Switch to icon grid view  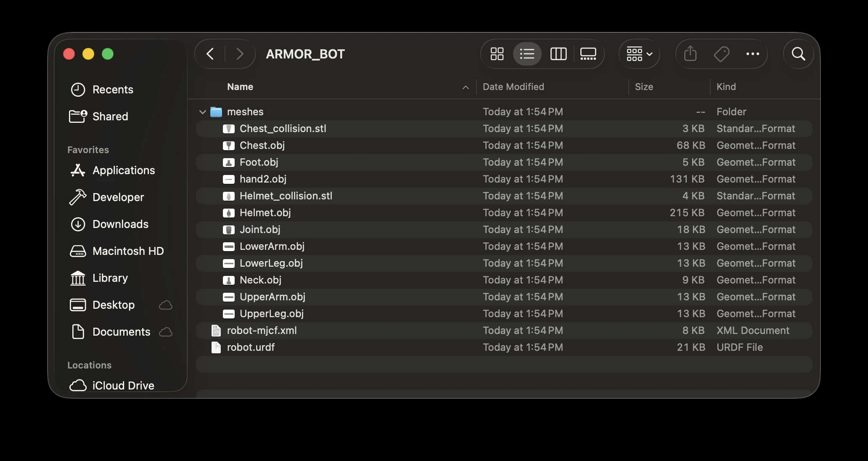point(497,54)
